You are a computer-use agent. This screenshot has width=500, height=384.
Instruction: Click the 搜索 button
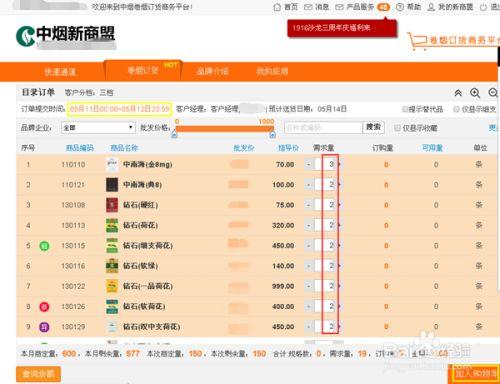373,127
